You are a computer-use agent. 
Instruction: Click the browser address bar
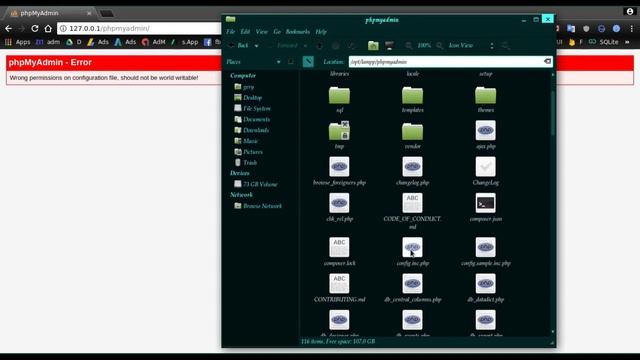click(139, 29)
